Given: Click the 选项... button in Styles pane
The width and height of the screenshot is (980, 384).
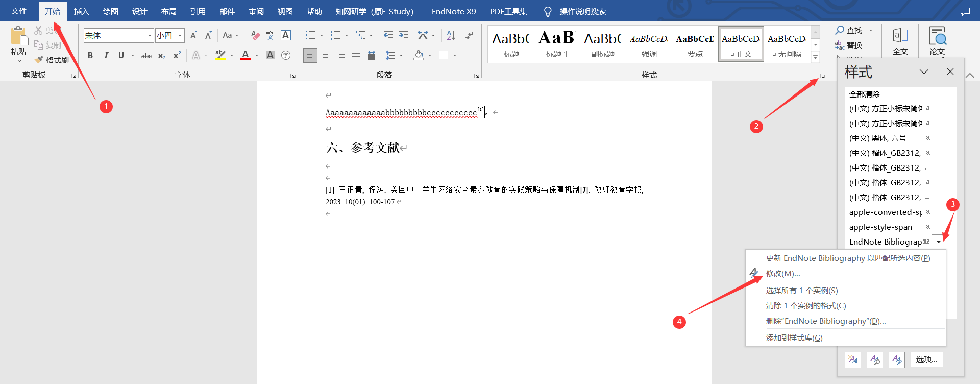Looking at the screenshot, I should pos(926,359).
